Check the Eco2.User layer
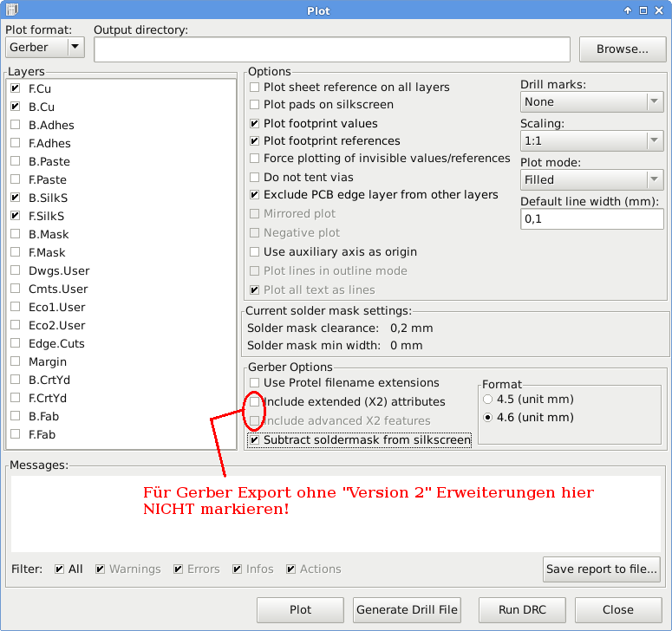The image size is (672, 631). [16, 325]
